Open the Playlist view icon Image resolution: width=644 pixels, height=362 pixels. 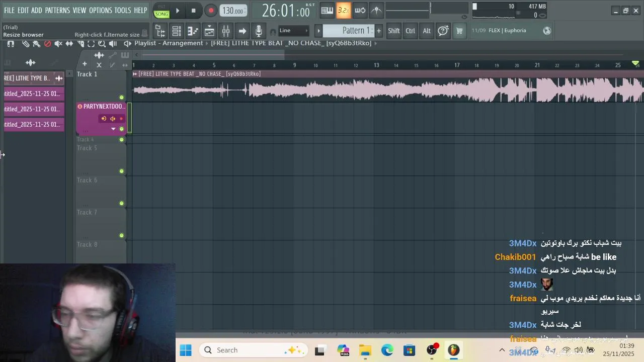(x=209, y=31)
